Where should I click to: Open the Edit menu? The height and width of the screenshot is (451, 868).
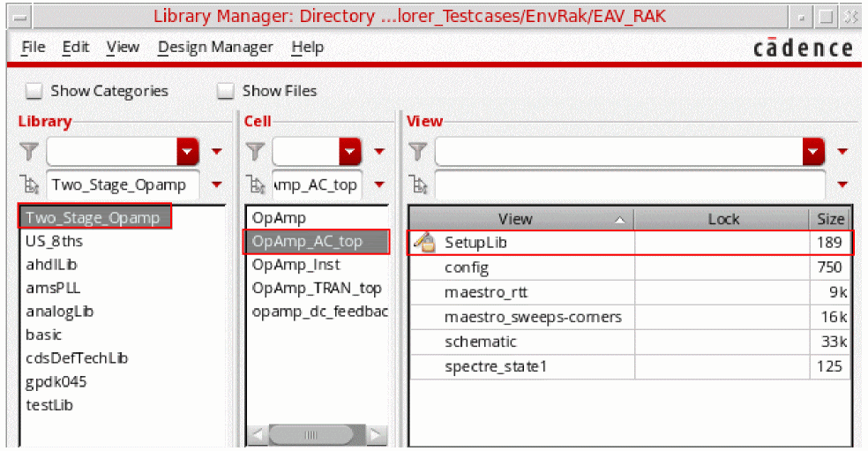point(75,48)
